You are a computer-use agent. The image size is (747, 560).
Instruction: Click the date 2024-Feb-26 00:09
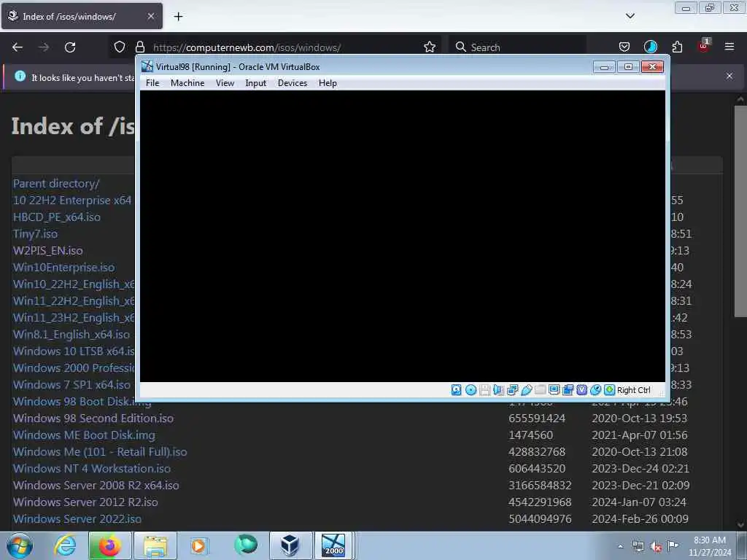(640, 519)
